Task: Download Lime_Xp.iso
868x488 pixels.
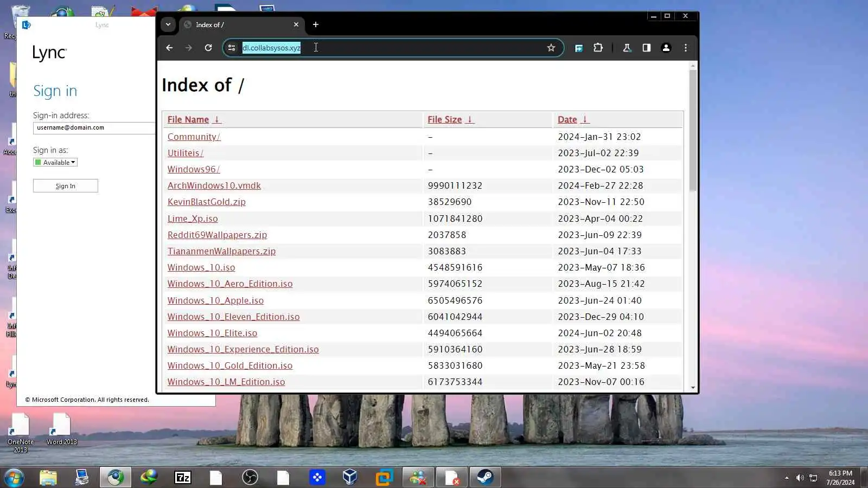Action: (193, 219)
